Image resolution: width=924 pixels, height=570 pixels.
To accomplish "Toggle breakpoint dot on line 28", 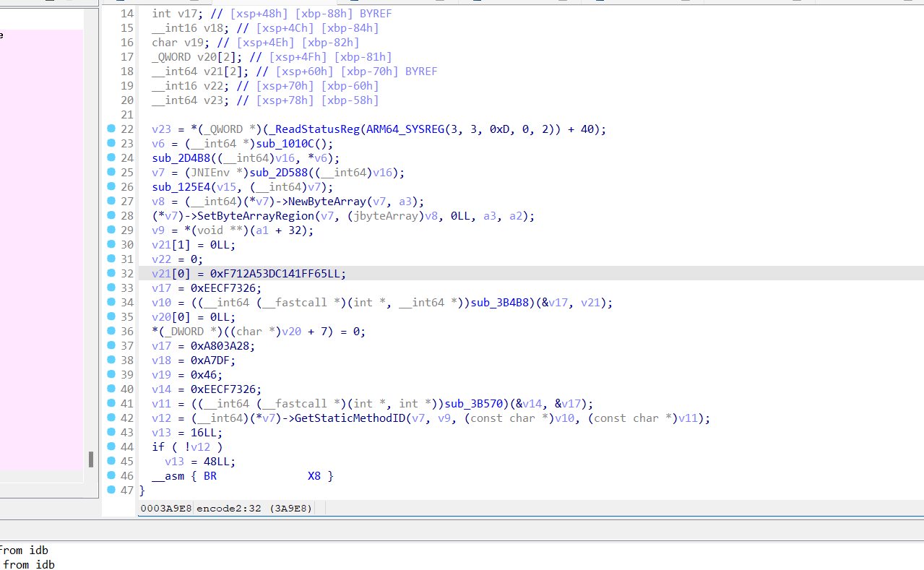I will click(x=111, y=215).
